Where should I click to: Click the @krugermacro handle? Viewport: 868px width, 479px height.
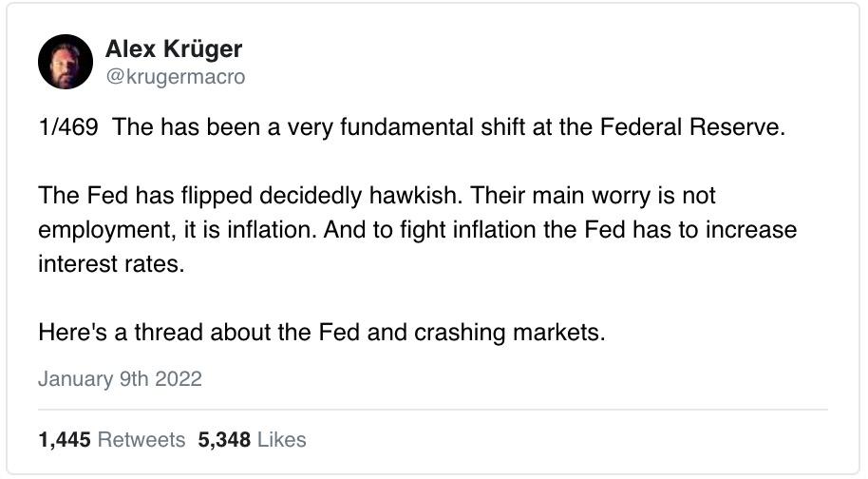coord(176,77)
